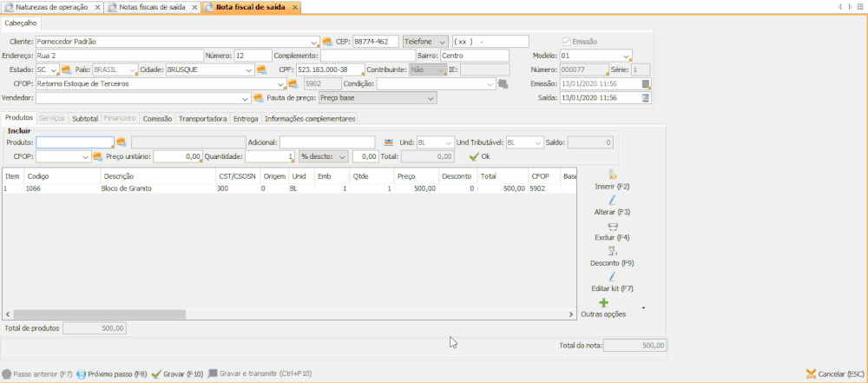This screenshot has height=383, width=868.
Task: Open the Pauta de preço dropdown
Action: click(431, 98)
